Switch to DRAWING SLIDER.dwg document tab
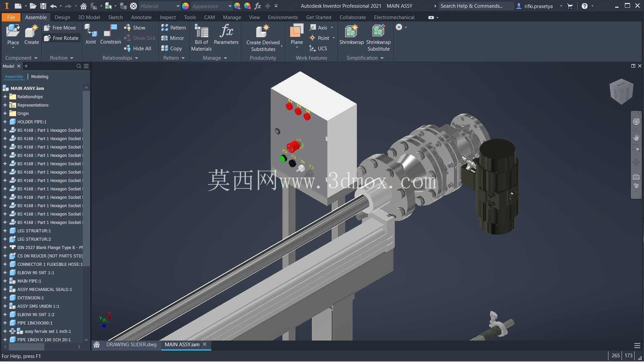The image size is (644, 362). [x=131, y=345]
